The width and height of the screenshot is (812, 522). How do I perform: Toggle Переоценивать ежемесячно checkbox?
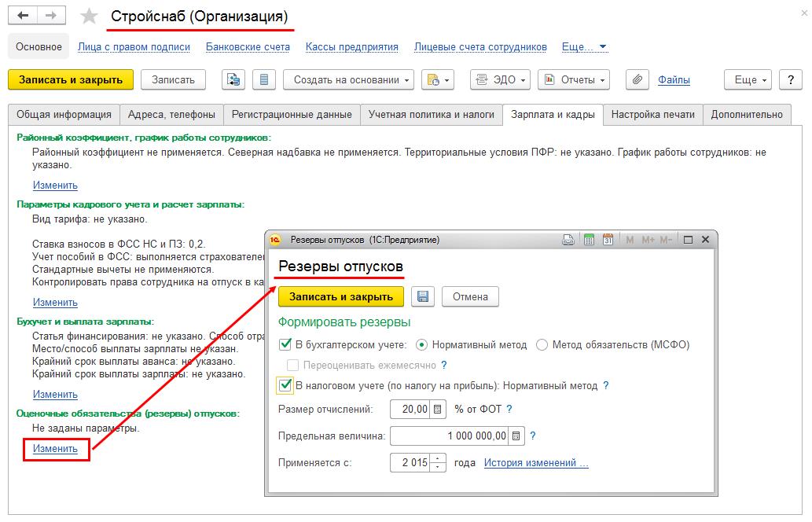pos(293,365)
